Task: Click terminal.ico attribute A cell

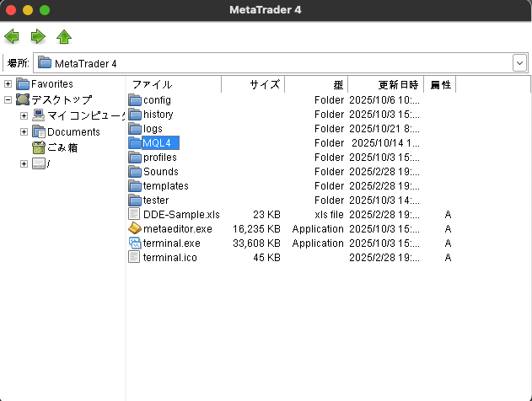Action: tap(448, 258)
